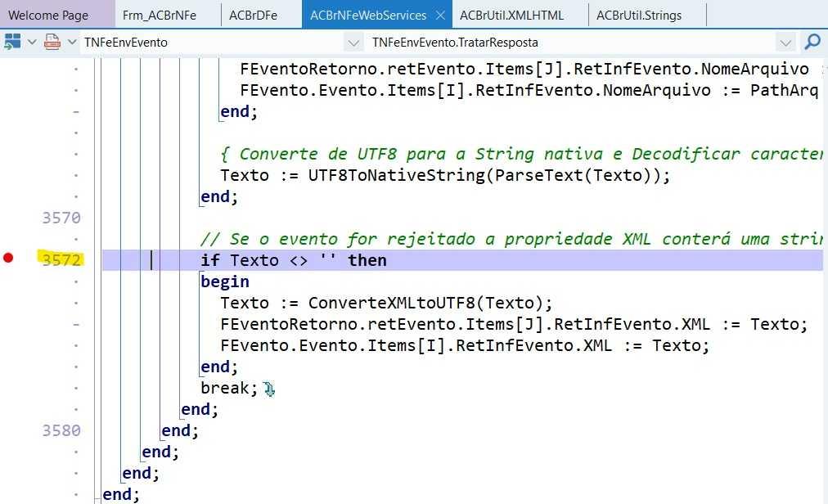Open the TNFeEnvEvento class combo box

tap(222, 43)
